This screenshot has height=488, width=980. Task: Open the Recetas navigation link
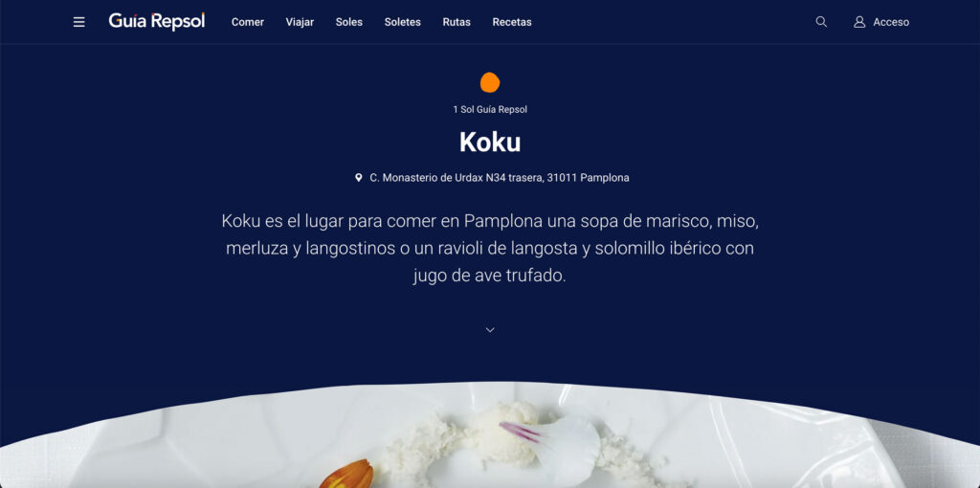click(512, 22)
